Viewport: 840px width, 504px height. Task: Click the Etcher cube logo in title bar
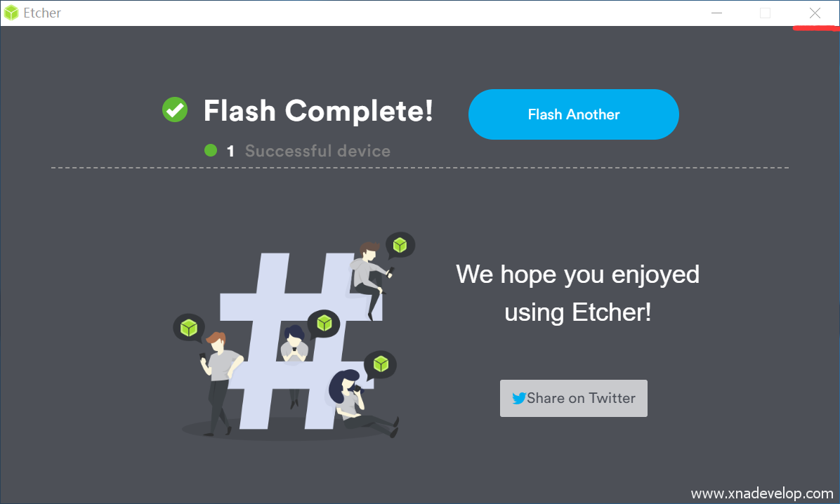11,13
